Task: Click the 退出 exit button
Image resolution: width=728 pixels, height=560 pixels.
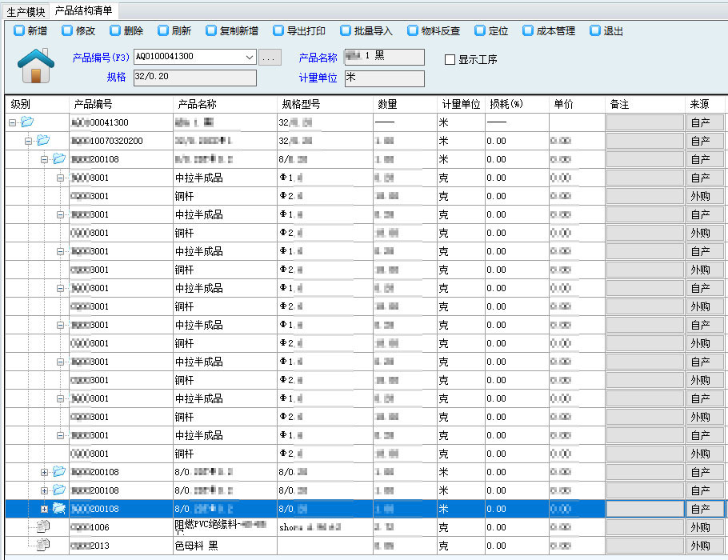Action: click(x=606, y=31)
